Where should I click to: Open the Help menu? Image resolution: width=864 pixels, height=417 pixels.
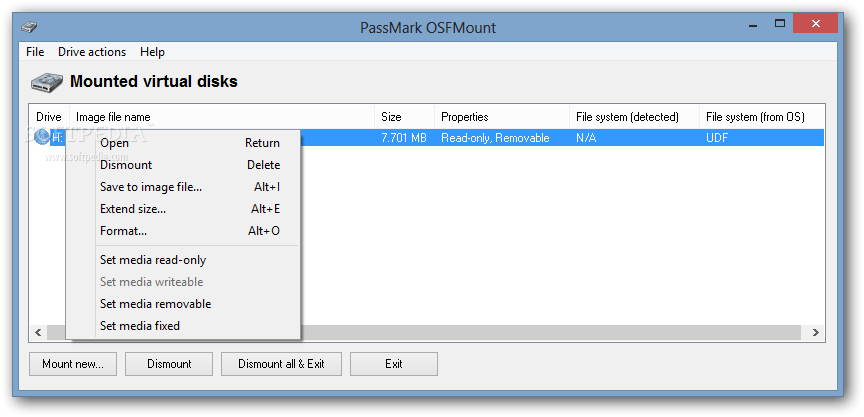[152, 52]
